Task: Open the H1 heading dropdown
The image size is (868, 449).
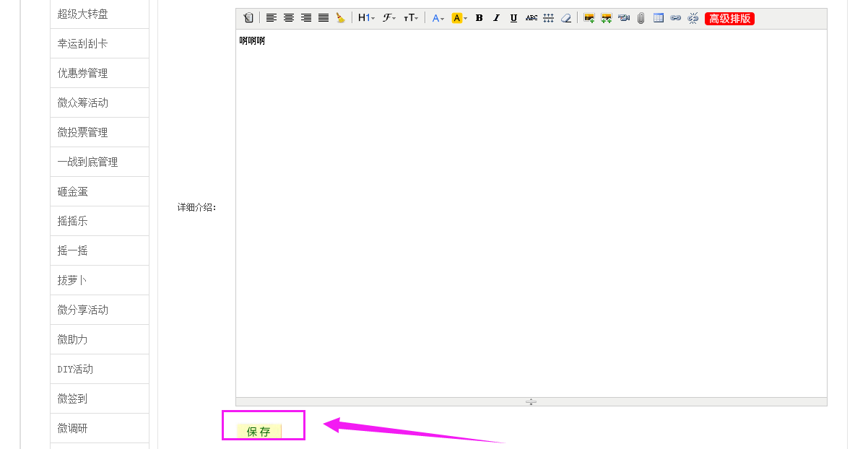Action: 366,18
